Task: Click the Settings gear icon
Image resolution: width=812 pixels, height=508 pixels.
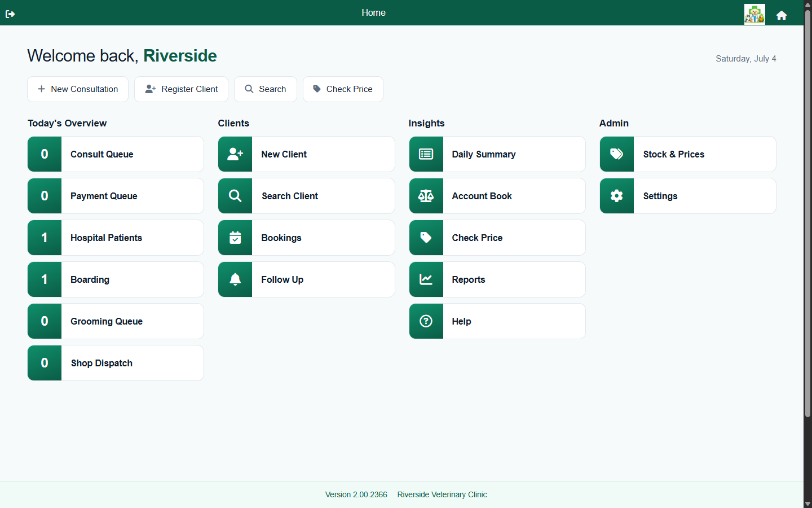Action: pyautogui.click(x=617, y=196)
